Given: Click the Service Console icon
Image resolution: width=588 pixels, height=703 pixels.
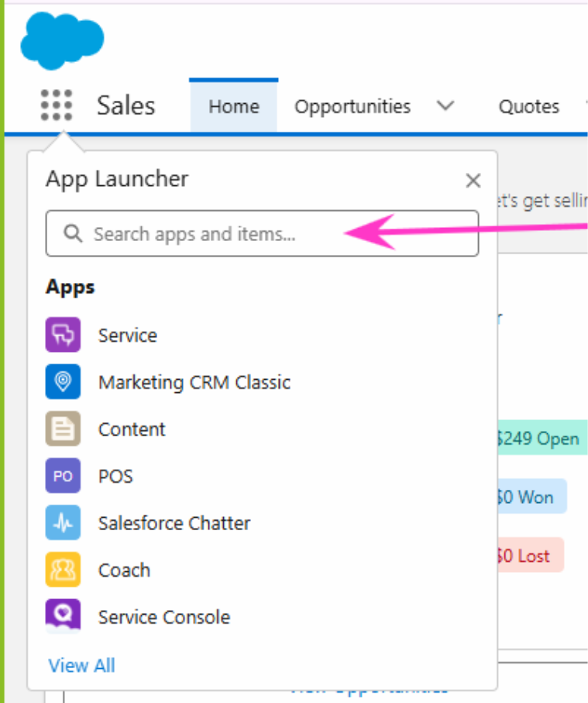Looking at the screenshot, I should [x=64, y=616].
